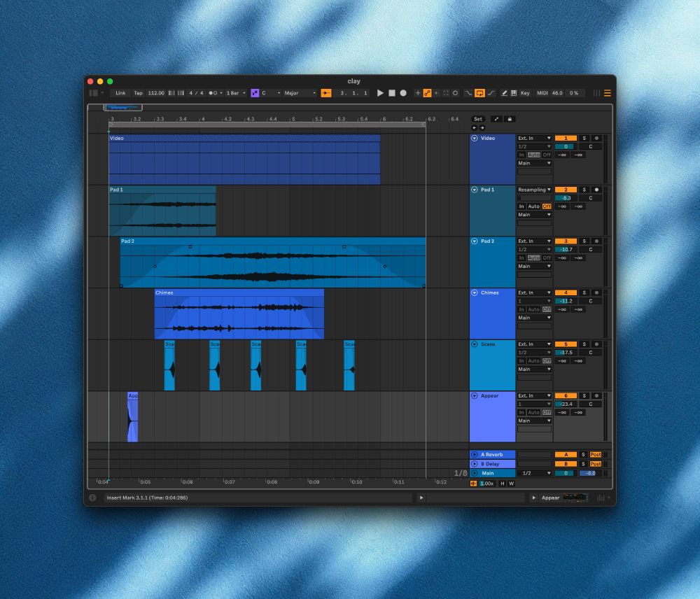700x599 pixels.
Task: Click the Video track pan C control
Action: coord(591,146)
